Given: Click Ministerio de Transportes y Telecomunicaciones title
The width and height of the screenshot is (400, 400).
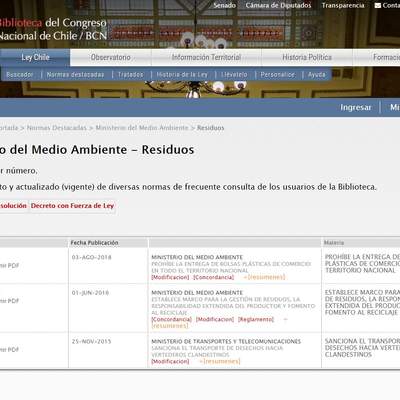Looking at the screenshot, I should pos(226,341).
